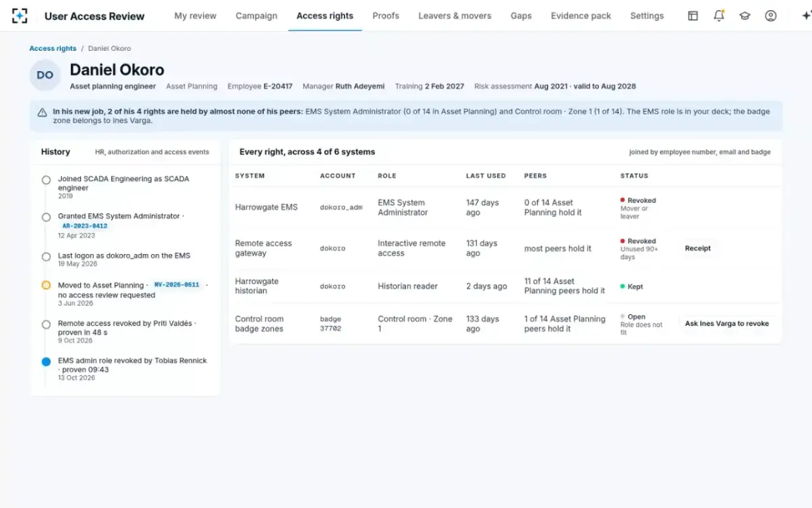Click the Manager Ruth Adeyemi text
Viewport: 812px width, 508px height.
point(344,86)
